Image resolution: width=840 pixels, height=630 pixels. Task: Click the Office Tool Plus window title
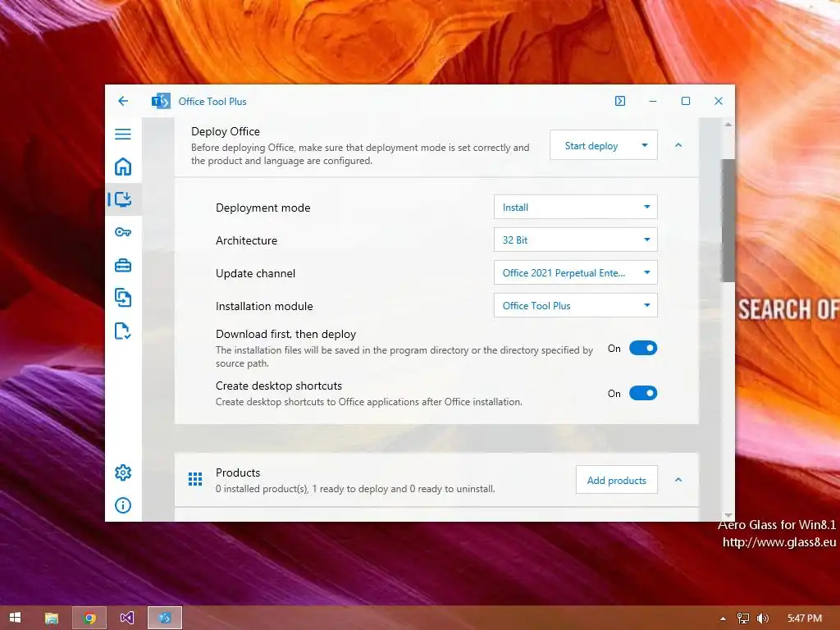pyautogui.click(x=212, y=101)
